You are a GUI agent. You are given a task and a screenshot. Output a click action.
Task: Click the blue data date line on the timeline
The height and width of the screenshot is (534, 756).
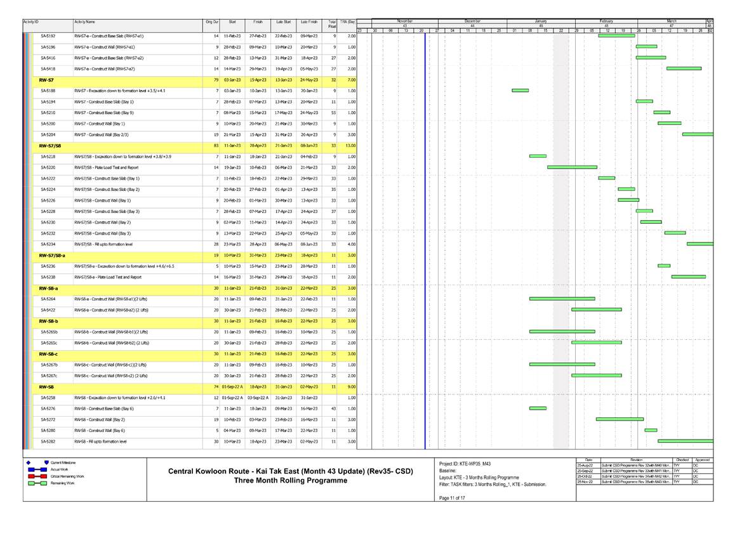point(425,254)
